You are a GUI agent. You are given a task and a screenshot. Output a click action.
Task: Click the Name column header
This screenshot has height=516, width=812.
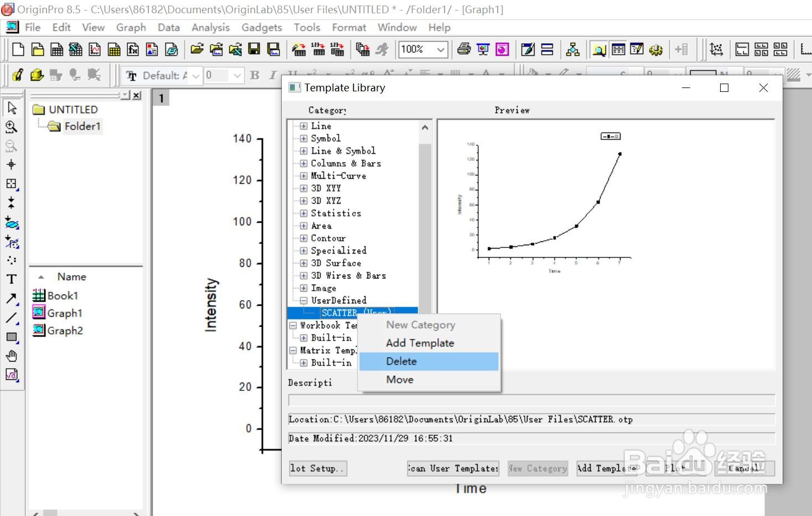pos(71,277)
